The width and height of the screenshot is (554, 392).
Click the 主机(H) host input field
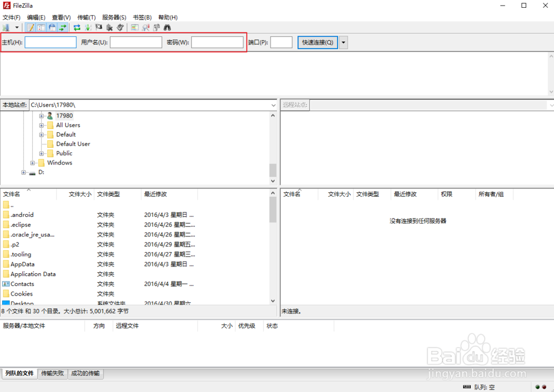pos(50,42)
